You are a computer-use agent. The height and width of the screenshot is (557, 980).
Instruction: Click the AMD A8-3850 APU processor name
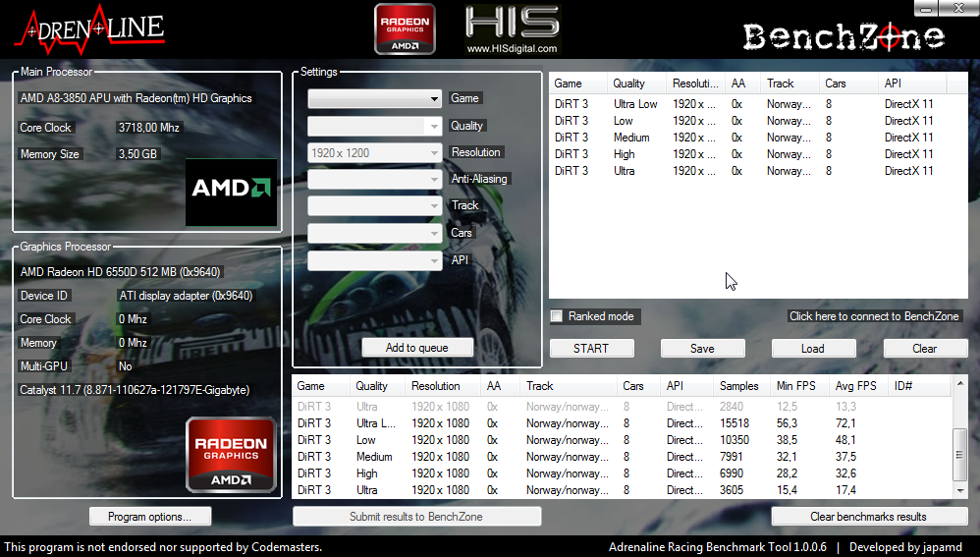pos(136,98)
